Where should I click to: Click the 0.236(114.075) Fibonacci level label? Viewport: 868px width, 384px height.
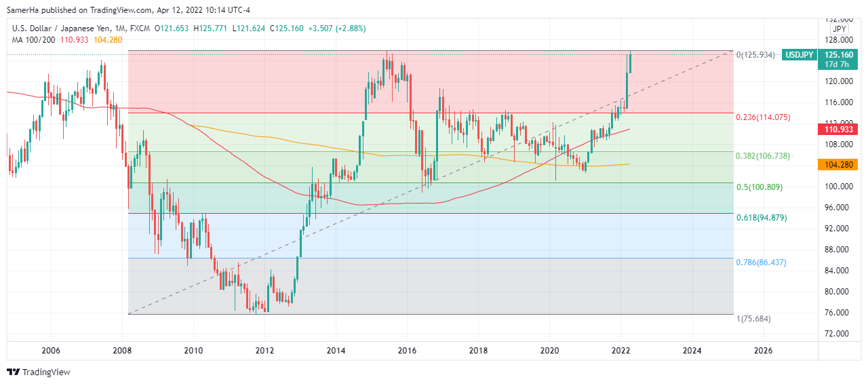(763, 117)
